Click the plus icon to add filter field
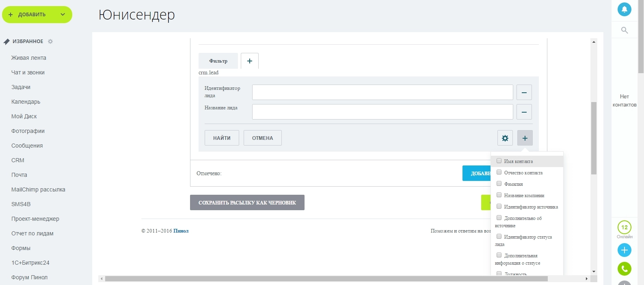Image resolution: width=644 pixels, height=285 pixels. coord(525,138)
